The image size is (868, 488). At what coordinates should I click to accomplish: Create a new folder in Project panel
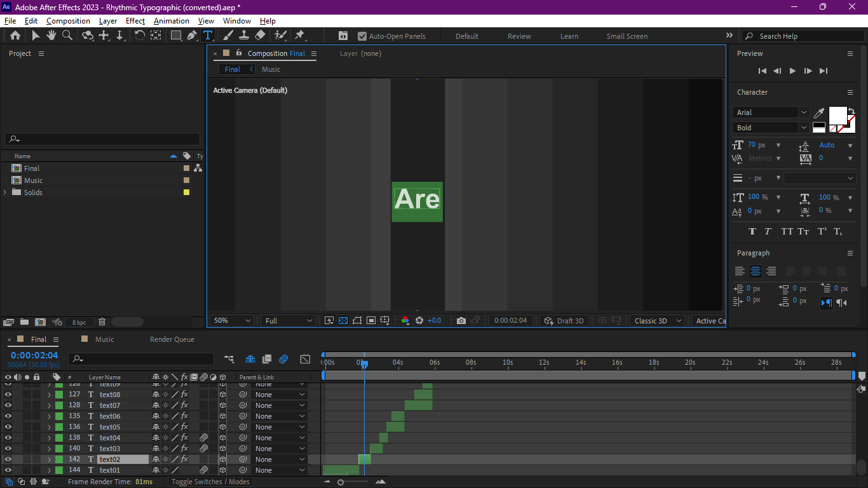24,322
